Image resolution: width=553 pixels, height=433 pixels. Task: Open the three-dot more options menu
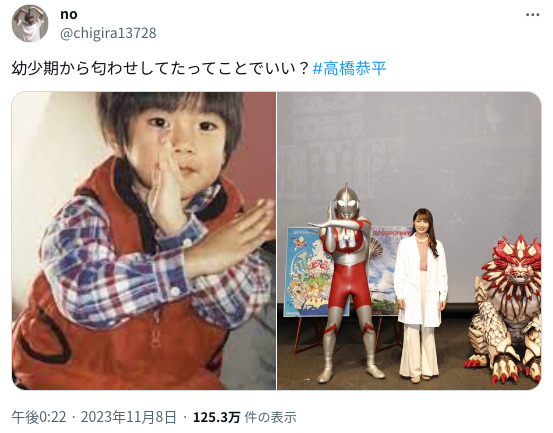point(532,15)
